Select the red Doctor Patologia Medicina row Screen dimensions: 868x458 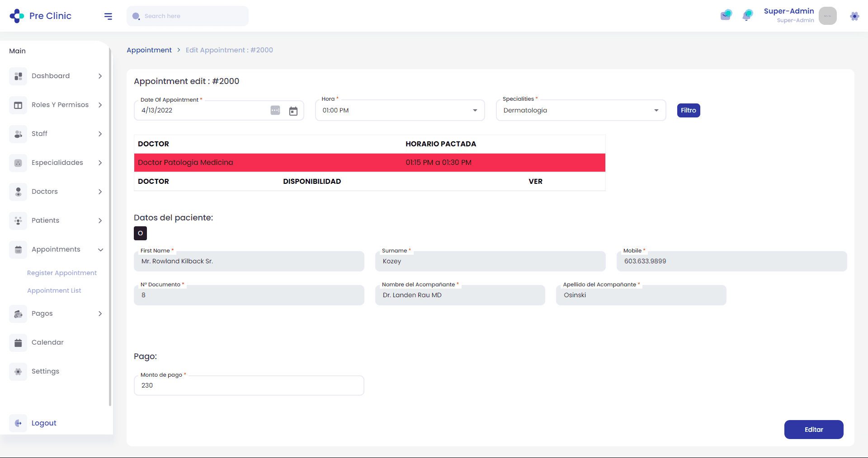click(x=369, y=163)
